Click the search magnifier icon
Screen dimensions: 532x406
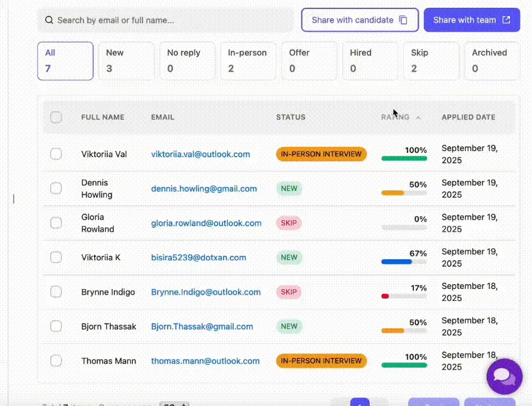pos(49,20)
